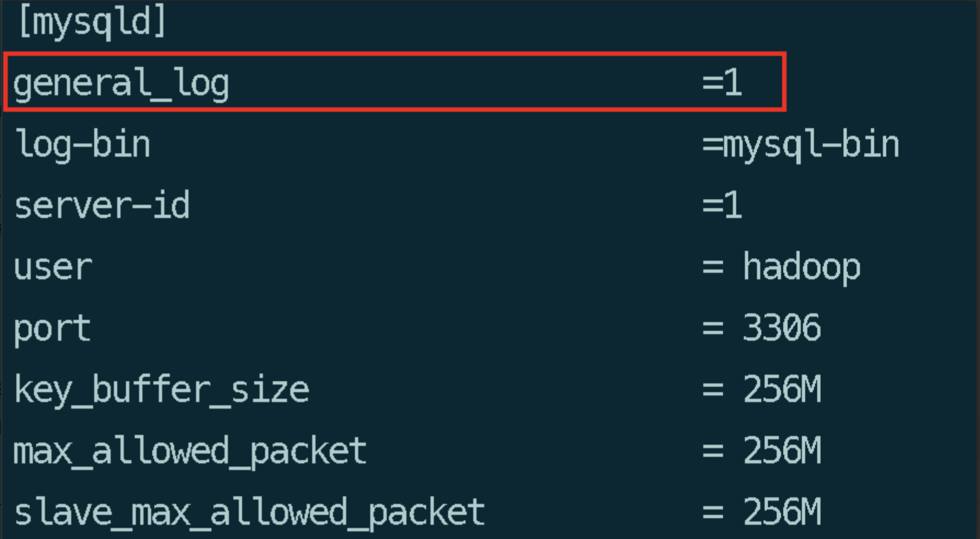Click the [mysqld] section header
980x539 pixels.
(92, 22)
